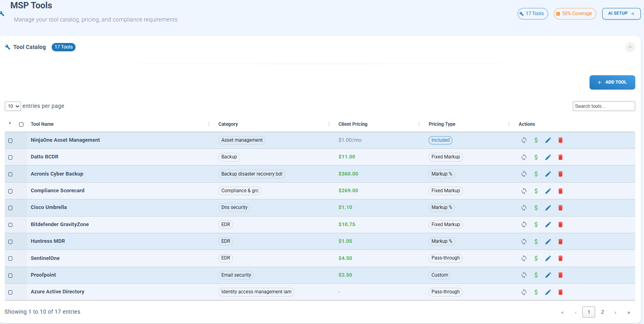Edit Cisco Umbrella pencil icon

548,208
